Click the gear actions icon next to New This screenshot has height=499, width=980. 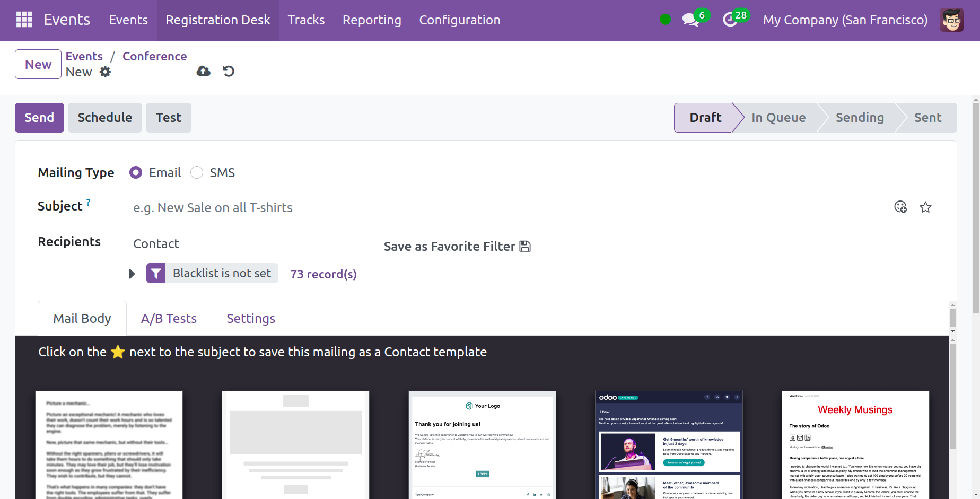[x=106, y=72]
